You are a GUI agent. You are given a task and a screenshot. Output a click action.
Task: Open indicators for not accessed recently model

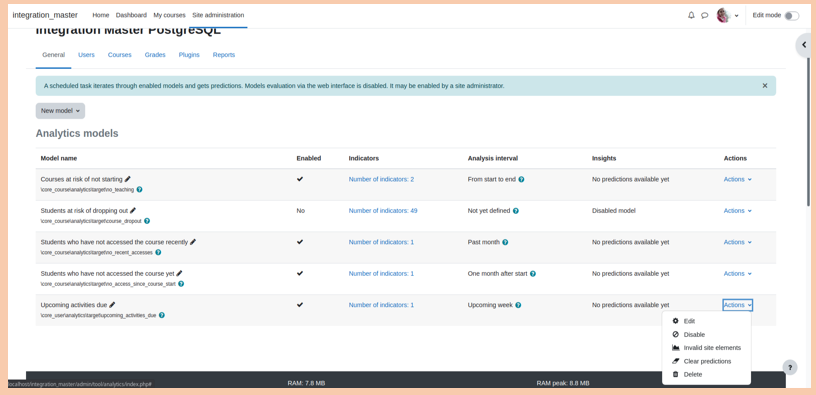381,242
